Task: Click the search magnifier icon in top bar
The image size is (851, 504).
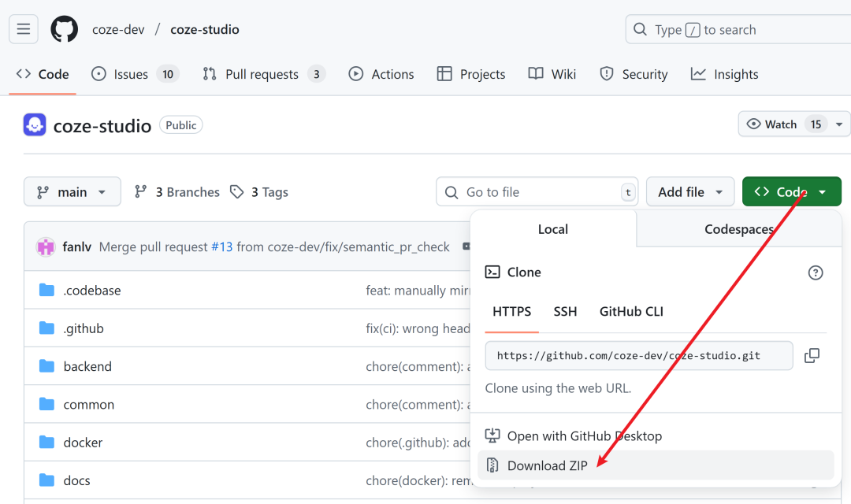Action: tap(641, 29)
